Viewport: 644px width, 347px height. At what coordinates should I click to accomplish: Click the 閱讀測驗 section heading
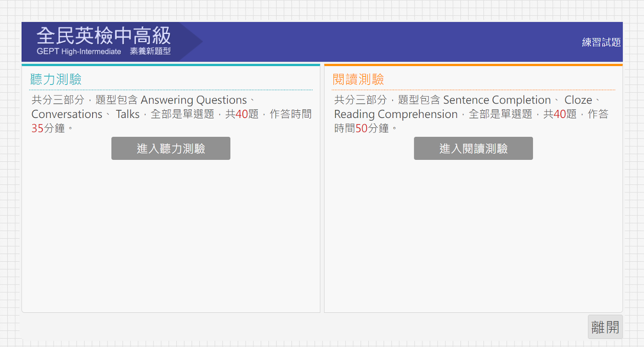358,79
